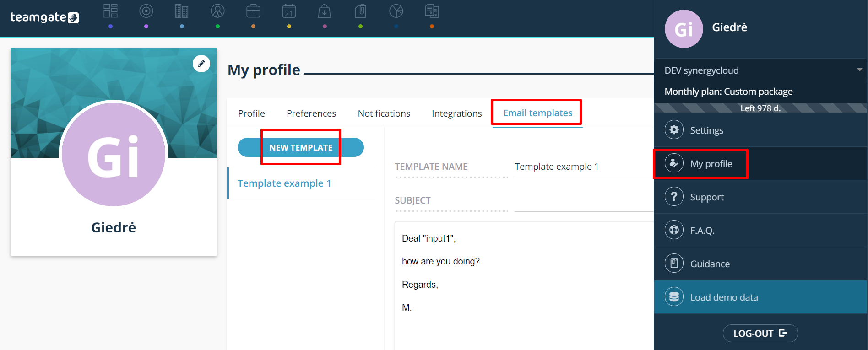
Task: Open the People contact icon
Action: (217, 11)
